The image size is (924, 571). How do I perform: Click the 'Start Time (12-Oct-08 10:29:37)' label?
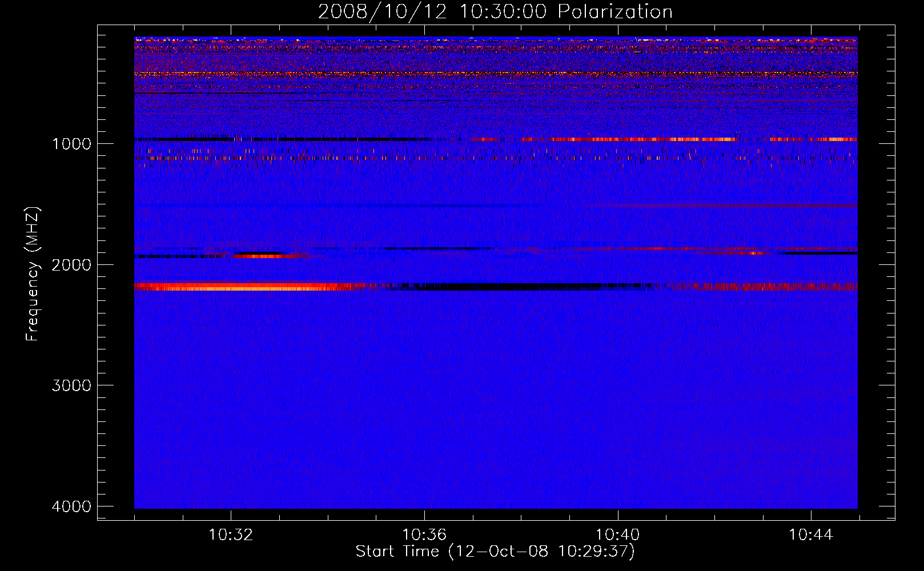(495, 552)
